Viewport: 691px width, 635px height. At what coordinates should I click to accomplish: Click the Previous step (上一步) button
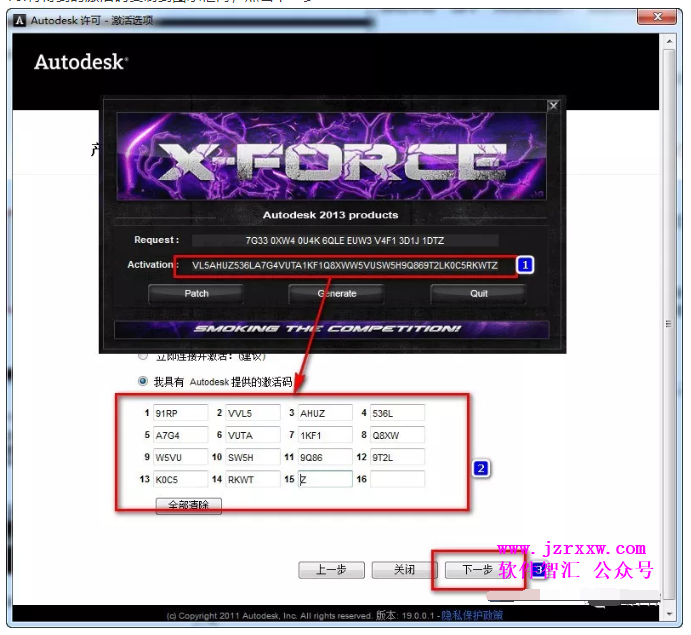point(331,570)
